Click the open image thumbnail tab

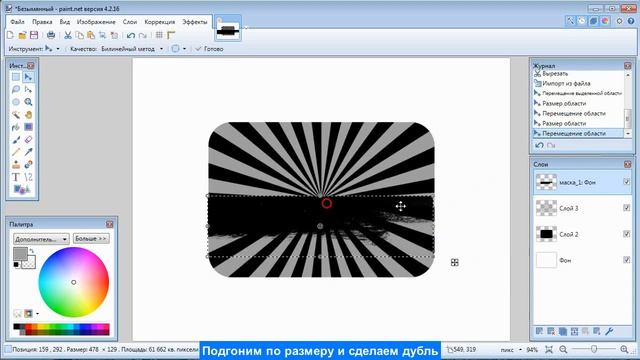(x=228, y=29)
